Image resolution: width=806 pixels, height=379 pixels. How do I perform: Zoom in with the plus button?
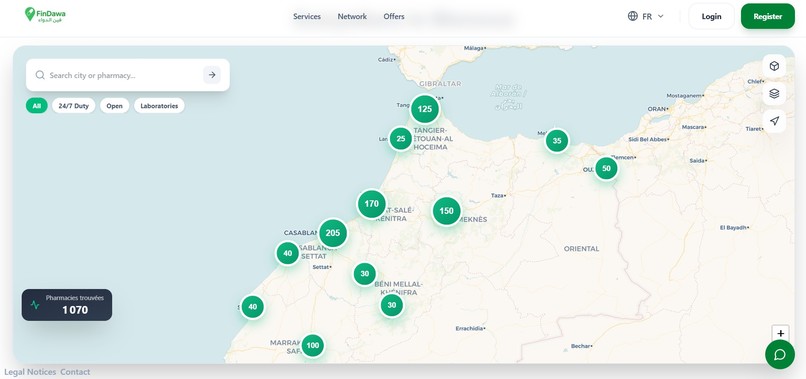coord(780,333)
